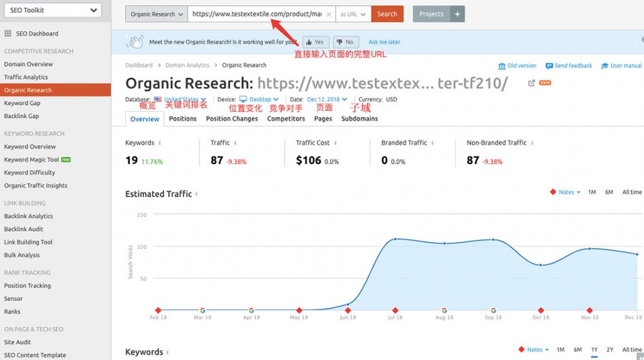
Task: Switch to the Subdomains tab
Action: pyautogui.click(x=359, y=119)
